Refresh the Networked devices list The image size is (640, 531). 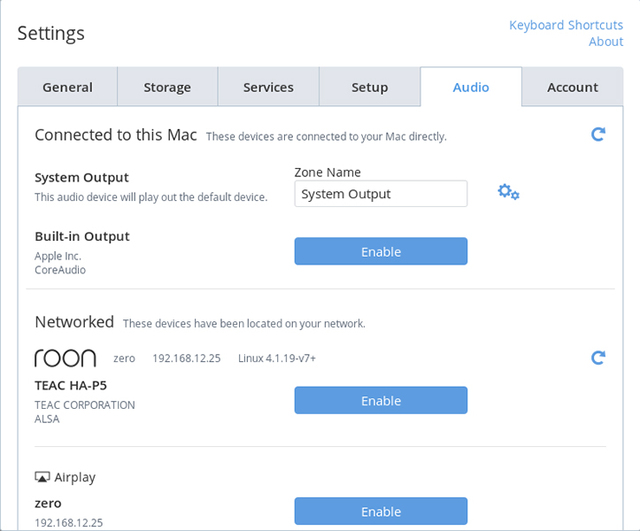(x=598, y=357)
